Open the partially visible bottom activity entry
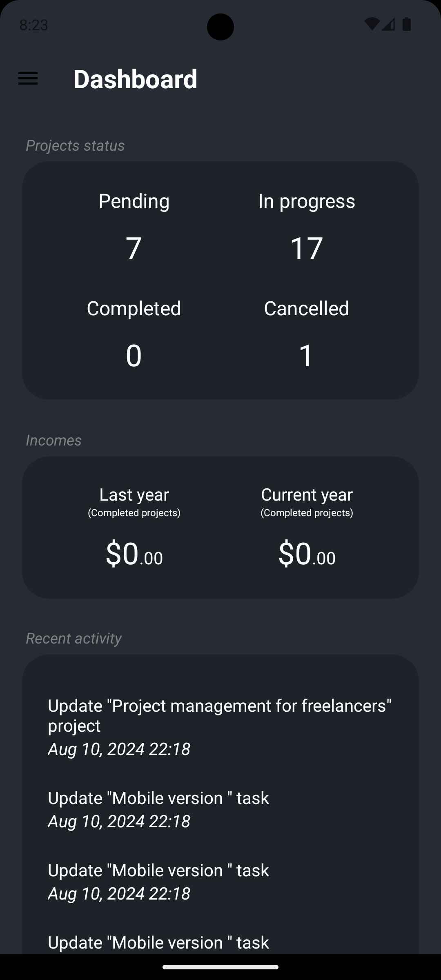441x980 pixels. coord(158,942)
